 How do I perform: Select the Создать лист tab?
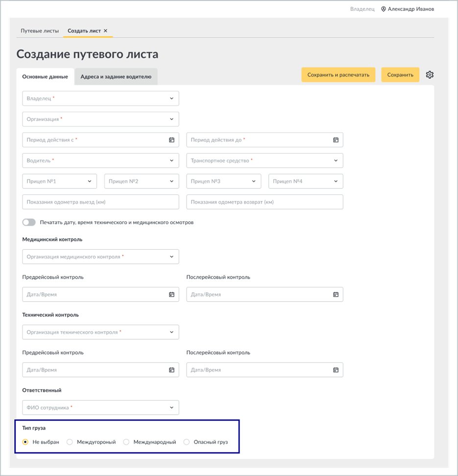pos(84,31)
